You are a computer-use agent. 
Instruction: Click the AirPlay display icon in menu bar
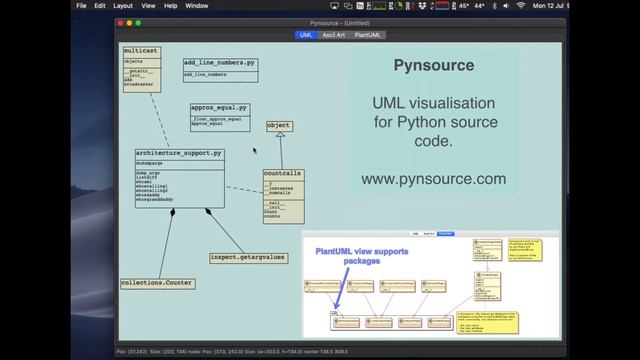click(x=334, y=6)
